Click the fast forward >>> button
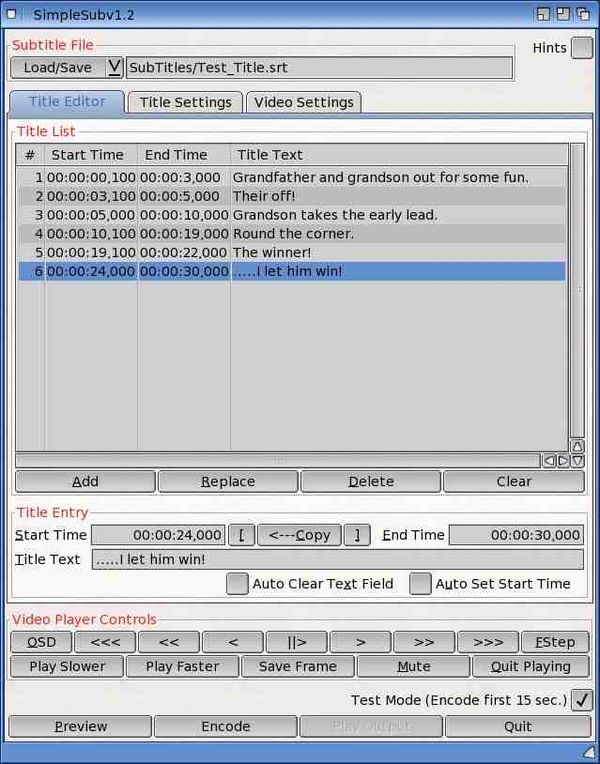 pos(488,641)
